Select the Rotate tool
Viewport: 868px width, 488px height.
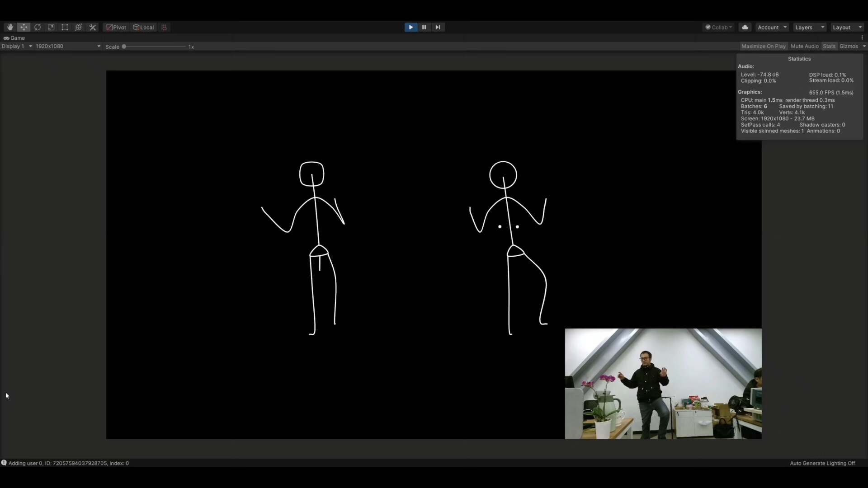[x=38, y=27]
